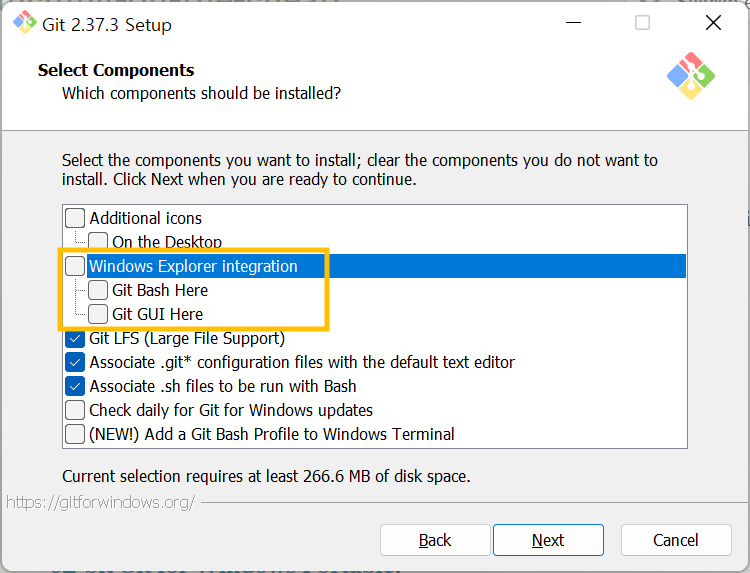Select the On the Desktop label

(167, 242)
